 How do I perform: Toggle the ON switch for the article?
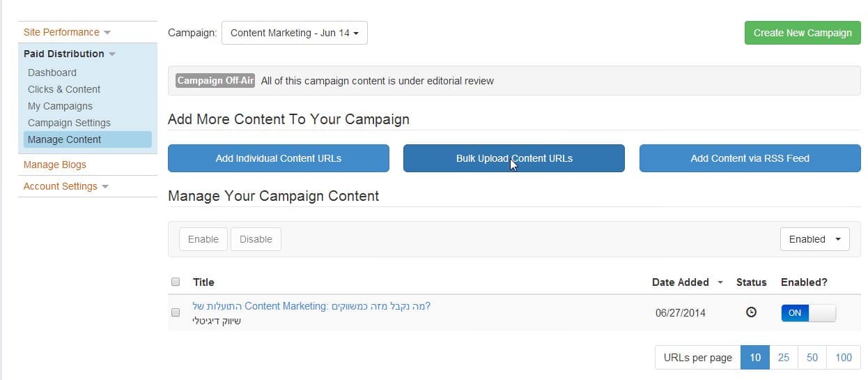808,313
